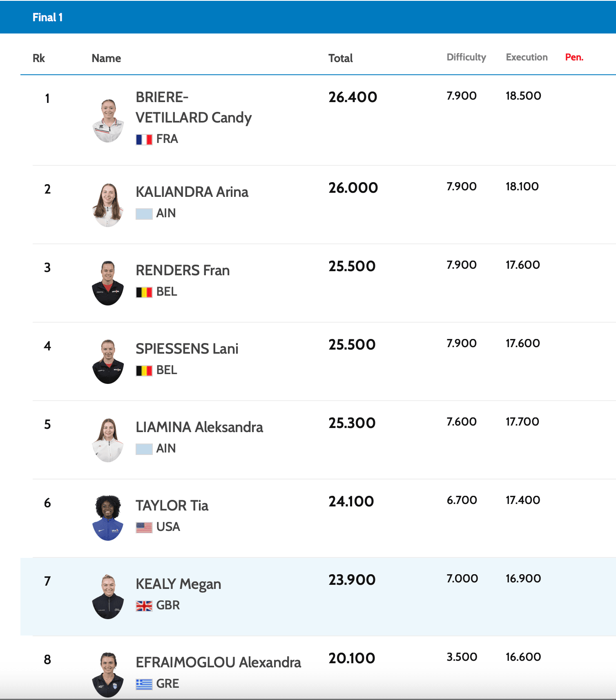The image size is (616, 700).
Task: Click the red Pen. column header
Action: pyautogui.click(x=574, y=57)
